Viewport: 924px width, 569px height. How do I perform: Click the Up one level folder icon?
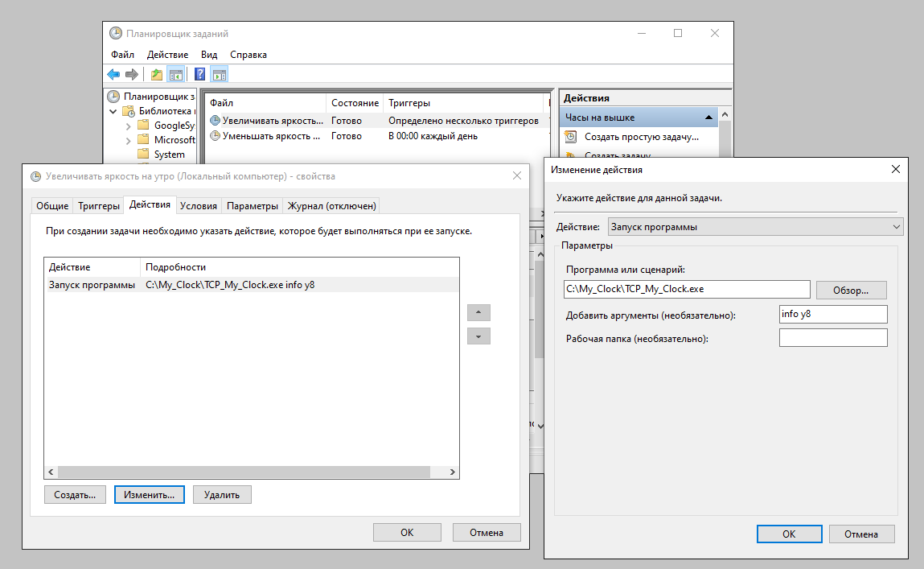pos(157,74)
